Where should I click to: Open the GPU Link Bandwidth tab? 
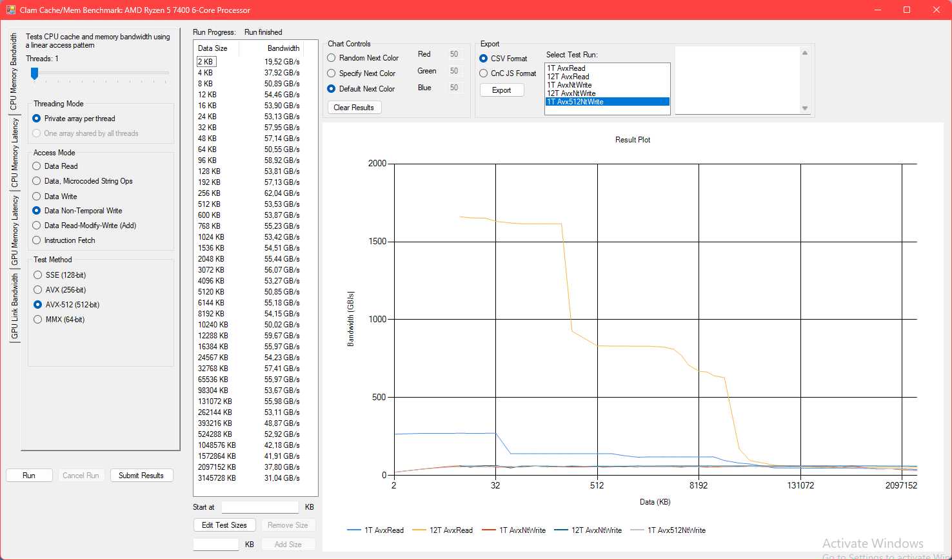(x=14, y=306)
